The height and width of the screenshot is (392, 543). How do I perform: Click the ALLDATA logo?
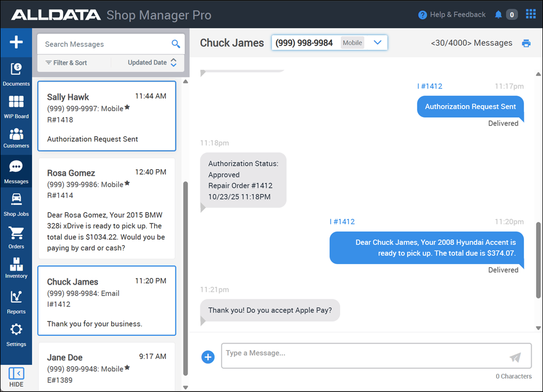click(56, 15)
